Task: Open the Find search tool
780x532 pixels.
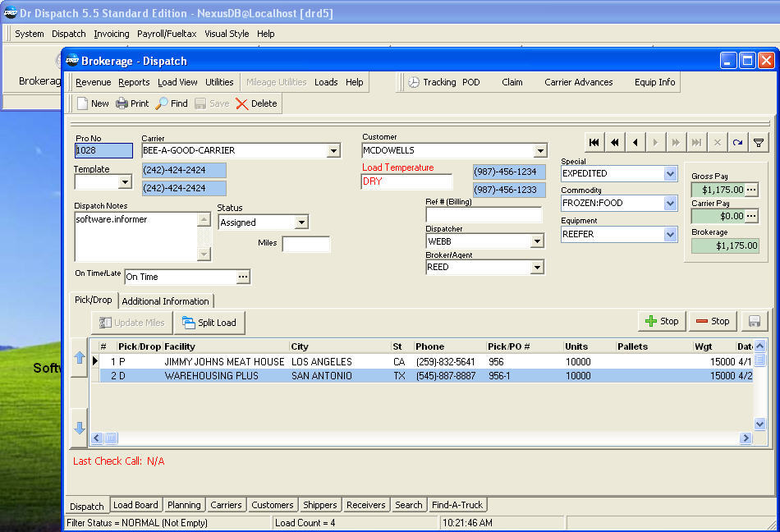Action: [x=172, y=103]
